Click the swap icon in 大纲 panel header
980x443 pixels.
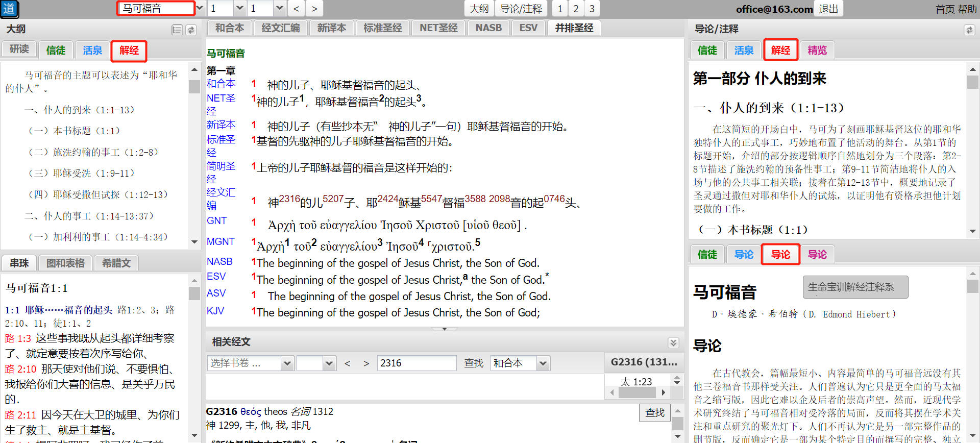(191, 30)
